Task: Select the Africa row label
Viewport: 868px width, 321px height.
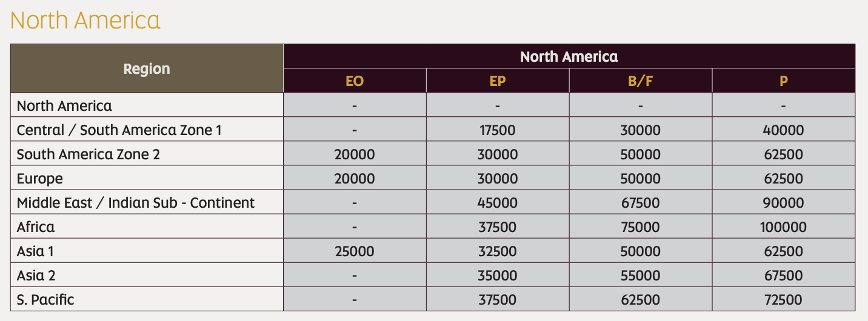Action: point(36,227)
